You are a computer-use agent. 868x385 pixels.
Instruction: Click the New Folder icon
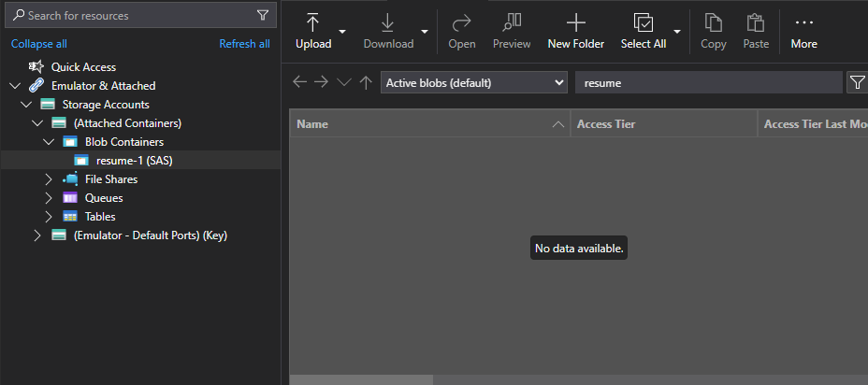point(575,23)
